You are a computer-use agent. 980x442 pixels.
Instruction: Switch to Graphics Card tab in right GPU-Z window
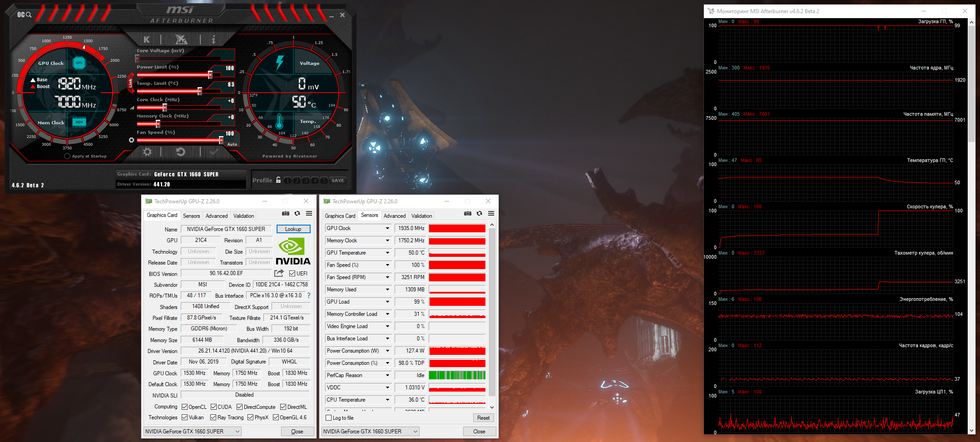tap(340, 216)
